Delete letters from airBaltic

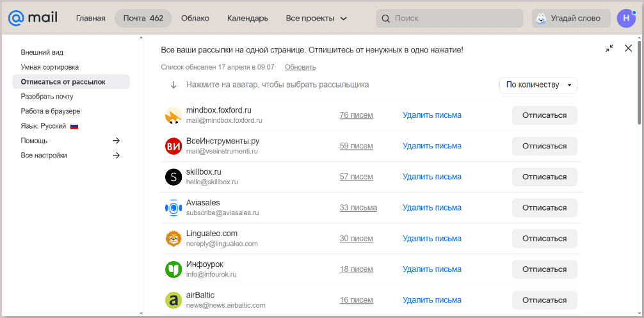[x=432, y=300]
